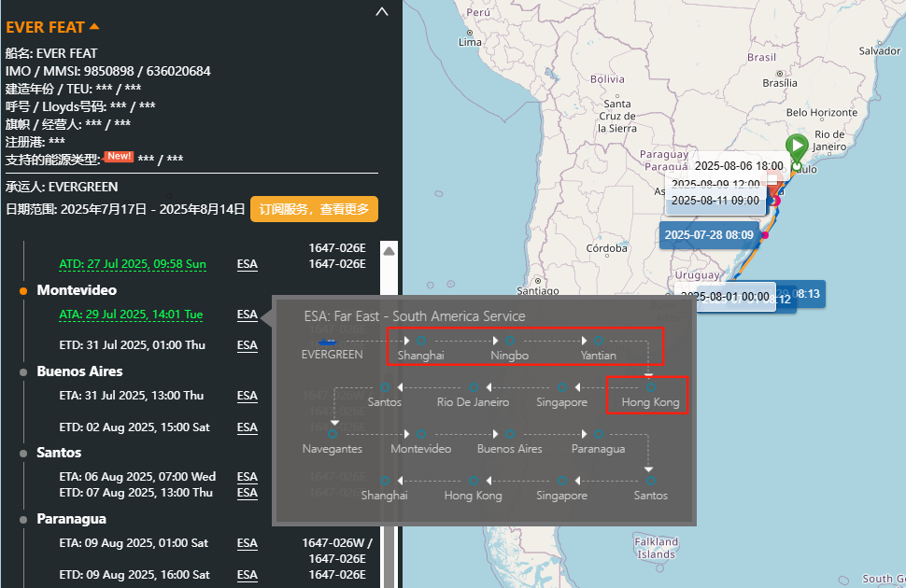Open ESA link for Buenos Aires ETA
This screenshot has width=906, height=588.
tap(247, 396)
